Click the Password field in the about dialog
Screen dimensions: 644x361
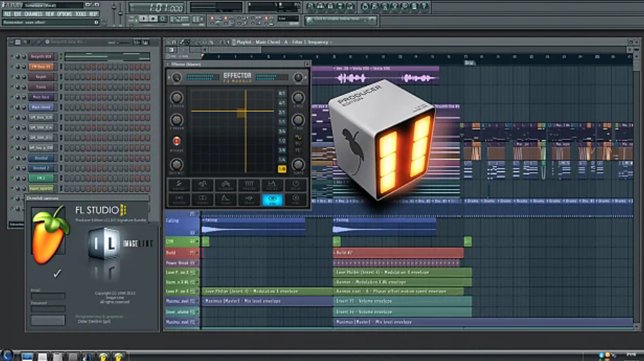(x=48, y=309)
